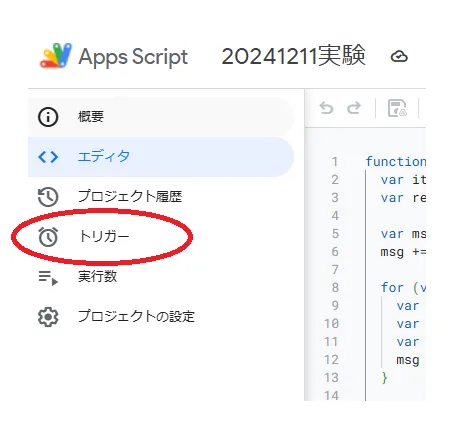Image resolution: width=460 pixels, height=433 pixels.
Task: Click the プロジェクトの設定 gear icon
Action: [x=48, y=317]
